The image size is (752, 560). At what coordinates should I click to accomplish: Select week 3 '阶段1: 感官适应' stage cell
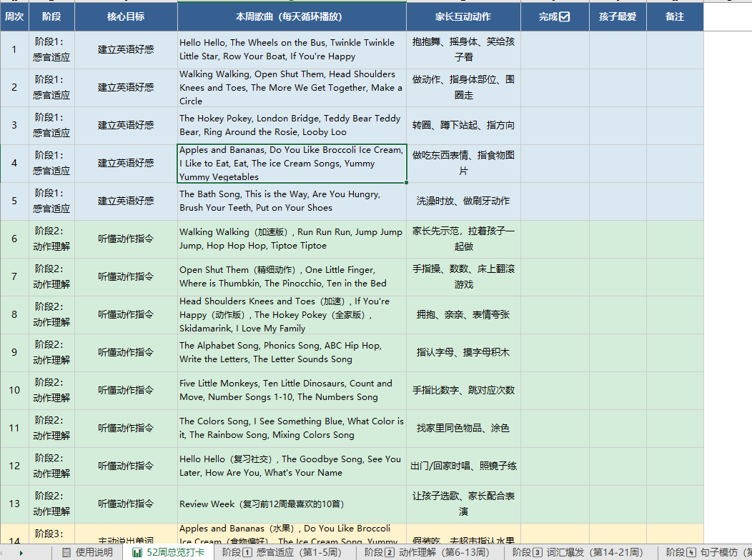pos(51,126)
